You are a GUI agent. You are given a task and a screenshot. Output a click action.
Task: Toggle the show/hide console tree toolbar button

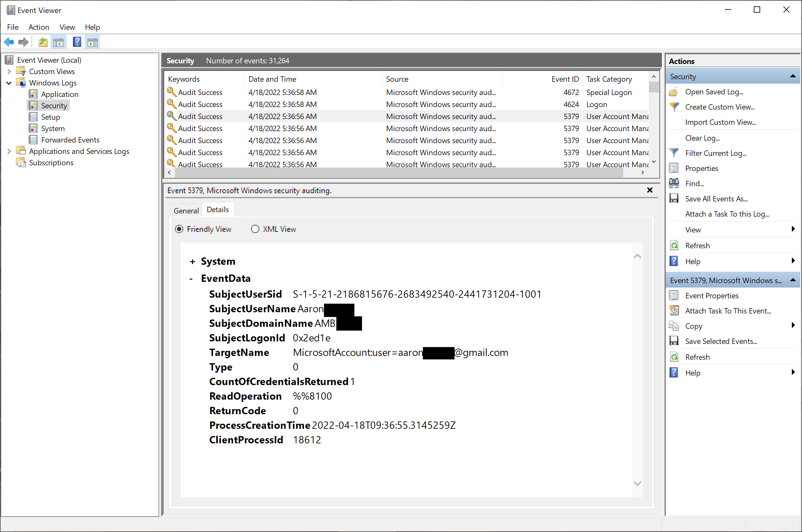(x=58, y=42)
